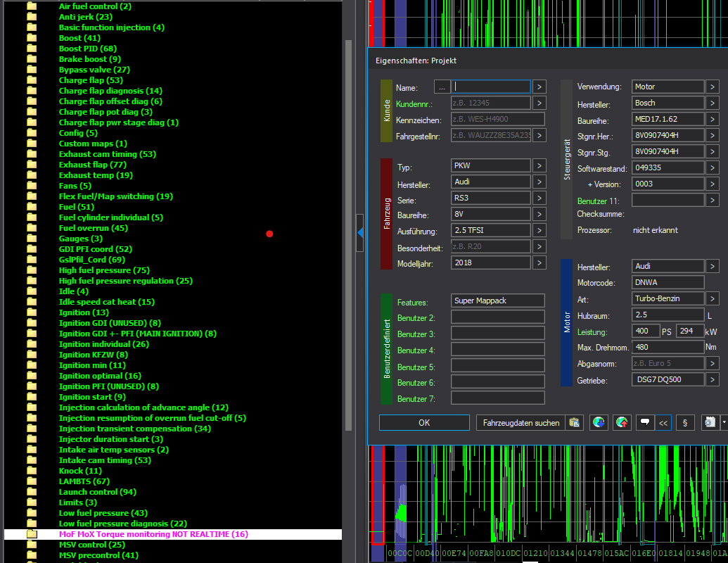The height and width of the screenshot is (563, 728).
Task: Click the paragraph symbol § button
Action: click(685, 423)
